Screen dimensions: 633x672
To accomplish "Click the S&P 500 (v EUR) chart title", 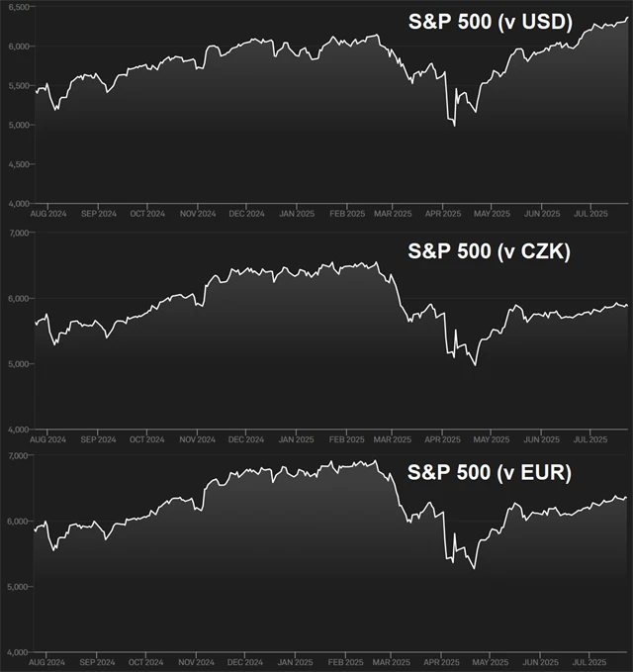I will pos(491,474).
